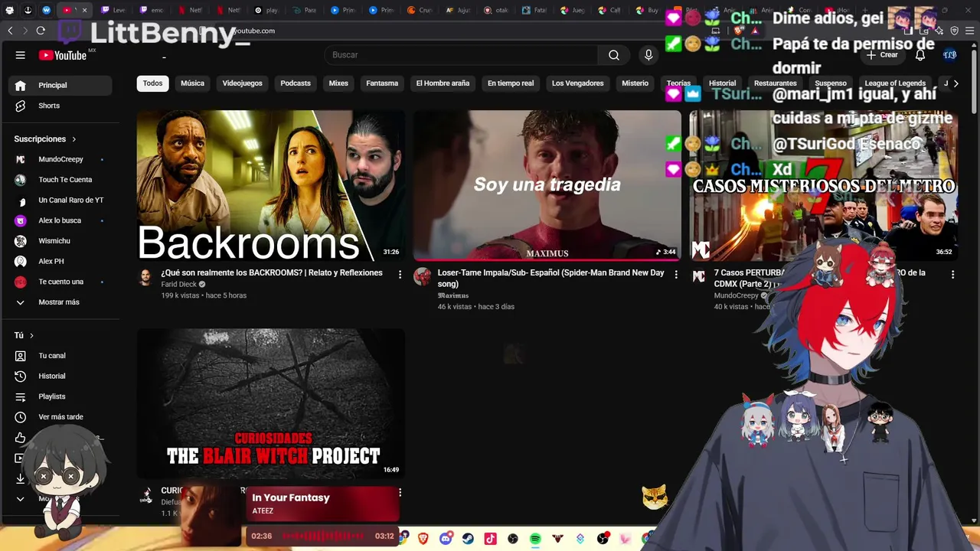Open Brave browser from the taskbar
The height and width of the screenshot is (551, 980).
[x=424, y=539]
